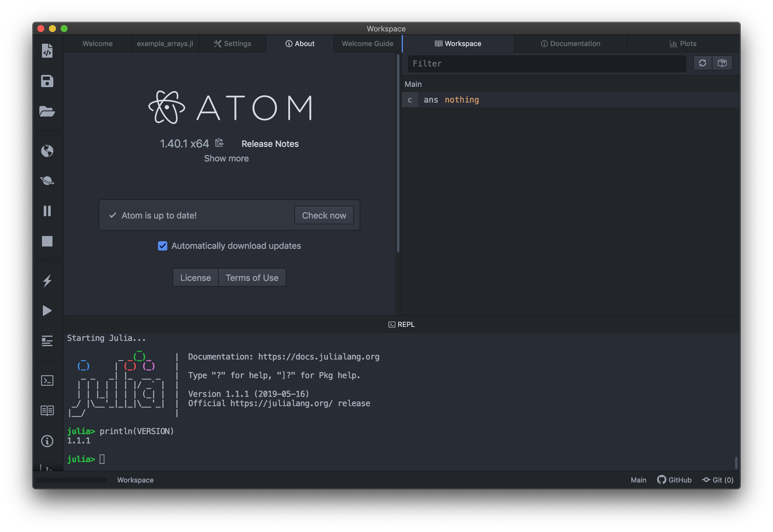Click the println(VERSION) line in REPL

click(x=120, y=431)
